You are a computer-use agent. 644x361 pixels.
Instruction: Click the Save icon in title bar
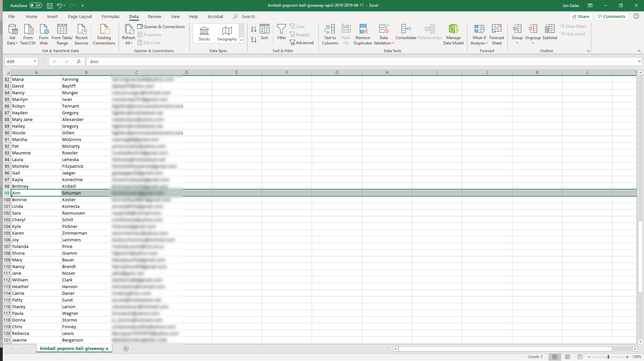pos(49,5)
